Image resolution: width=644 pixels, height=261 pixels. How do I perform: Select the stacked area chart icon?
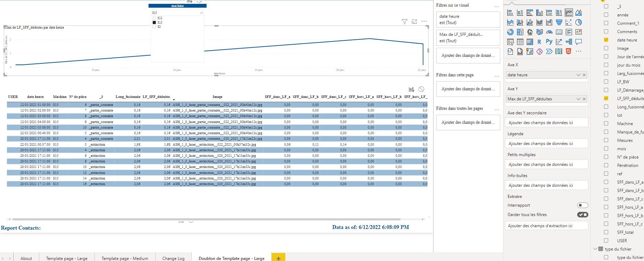click(510, 22)
